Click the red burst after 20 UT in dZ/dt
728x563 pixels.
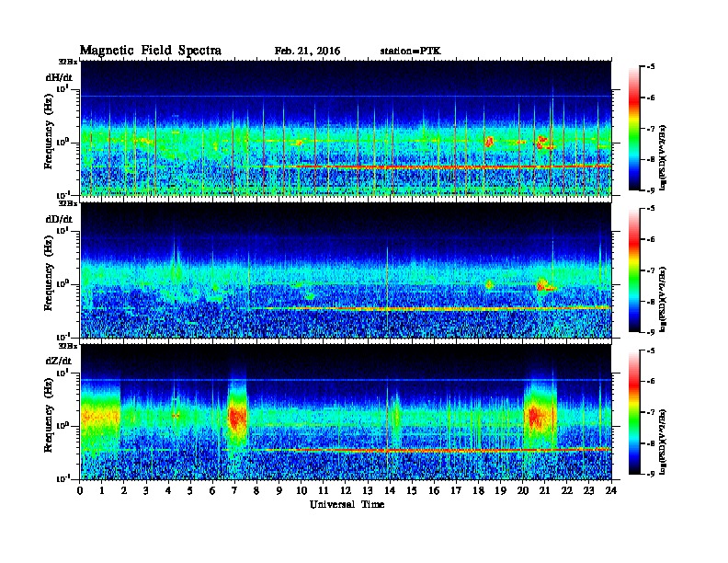[535, 416]
